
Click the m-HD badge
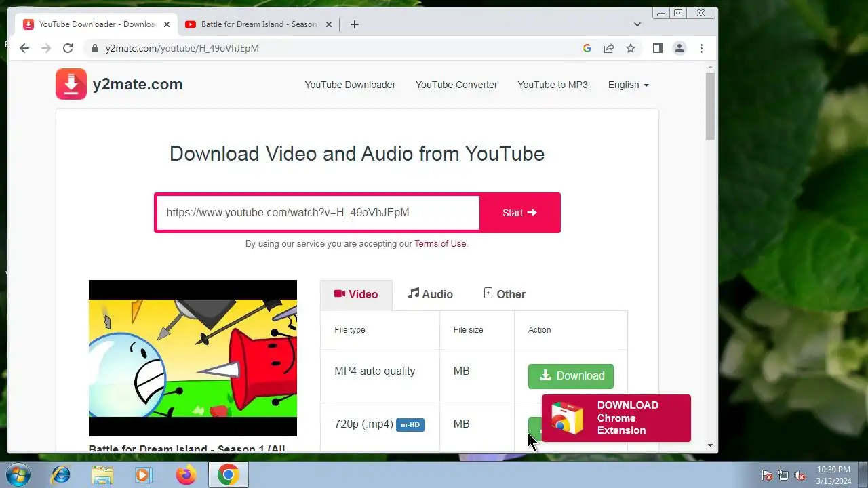pyautogui.click(x=410, y=425)
